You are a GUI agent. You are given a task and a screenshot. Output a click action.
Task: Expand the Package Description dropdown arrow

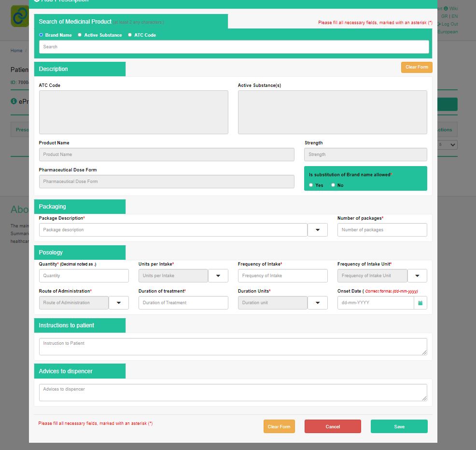coord(318,230)
